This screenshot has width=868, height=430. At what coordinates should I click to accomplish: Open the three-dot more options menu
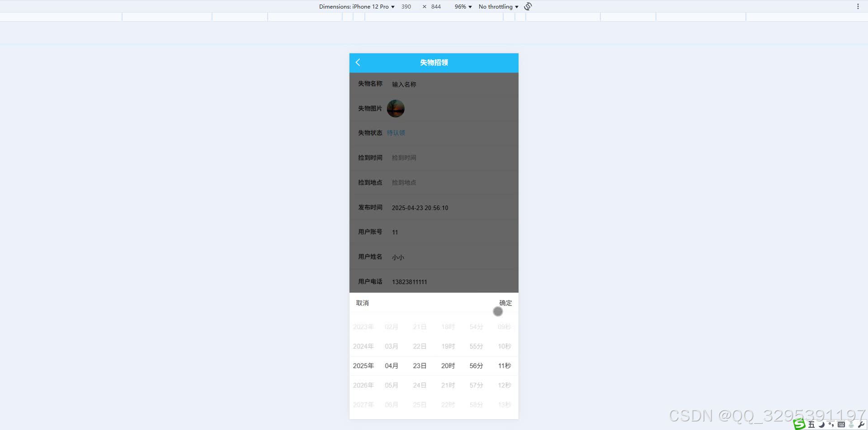(x=858, y=6)
